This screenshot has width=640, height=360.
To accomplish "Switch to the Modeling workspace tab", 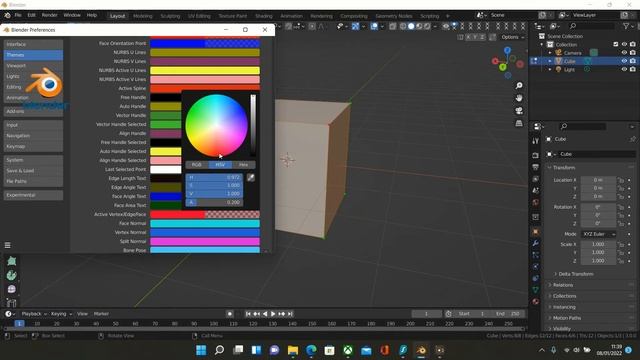I will [x=142, y=16].
